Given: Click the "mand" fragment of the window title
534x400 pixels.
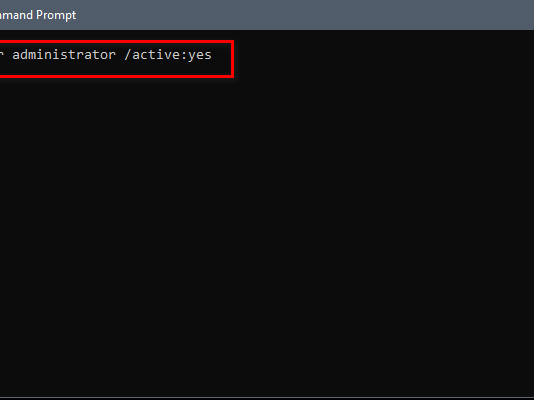Looking at the screenshot, I should [17, 15].
